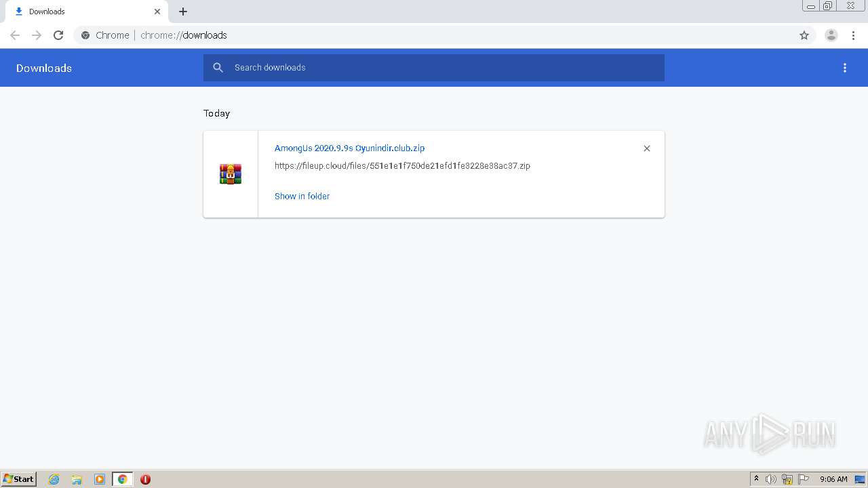Open the Chrome three-dot menu

coord(853,35)
